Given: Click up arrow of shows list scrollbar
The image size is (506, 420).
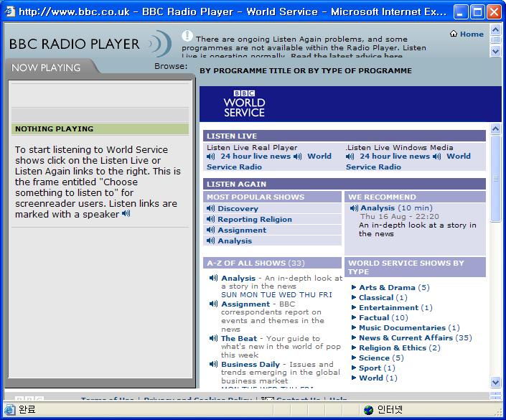Looking at the screenshot, I should click(x=495, y=129).
